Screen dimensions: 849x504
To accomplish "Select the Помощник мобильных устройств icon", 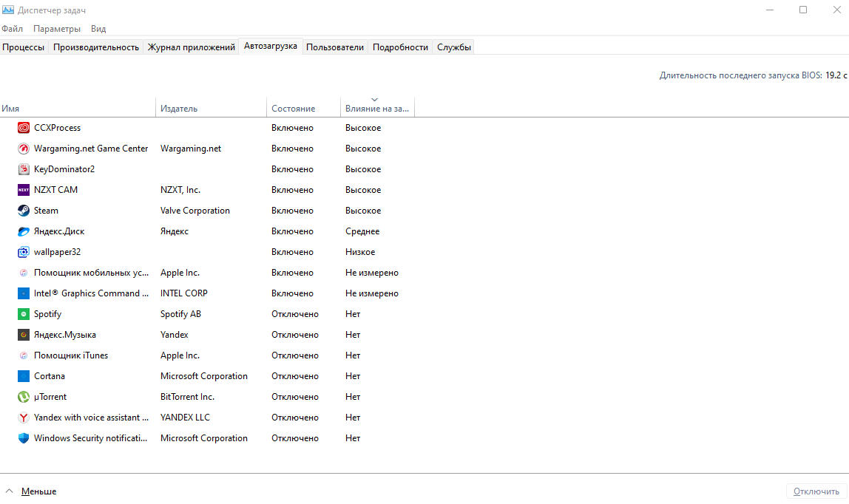I will (x=23, y=273).
